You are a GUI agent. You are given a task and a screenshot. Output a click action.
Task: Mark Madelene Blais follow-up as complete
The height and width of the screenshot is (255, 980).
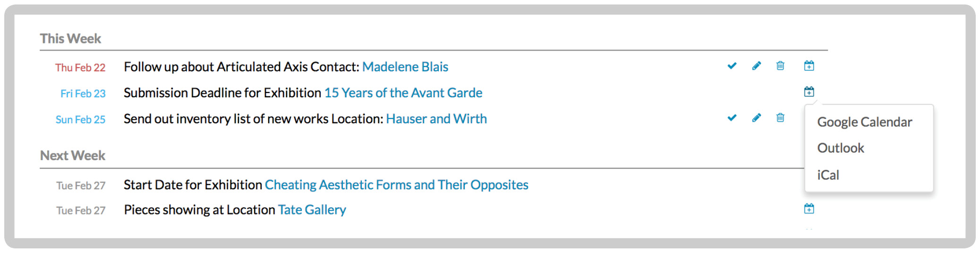(x=732, y=66)
